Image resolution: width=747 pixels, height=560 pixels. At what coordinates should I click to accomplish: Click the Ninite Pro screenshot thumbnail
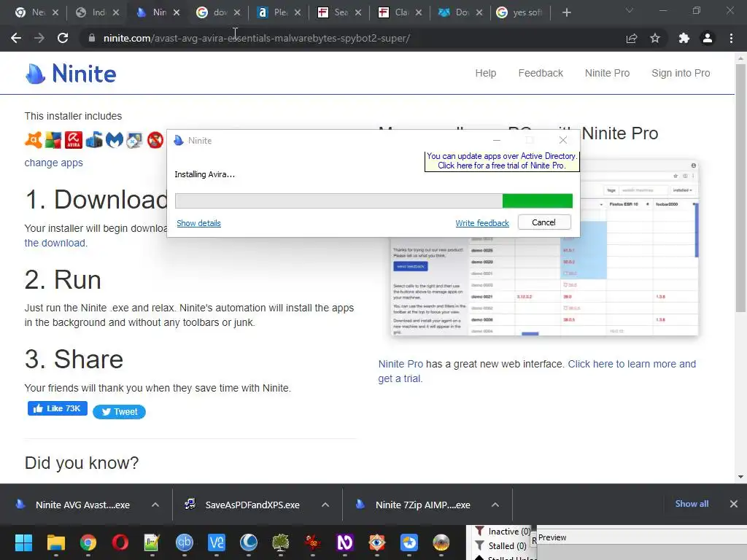[x=544, y=248]
